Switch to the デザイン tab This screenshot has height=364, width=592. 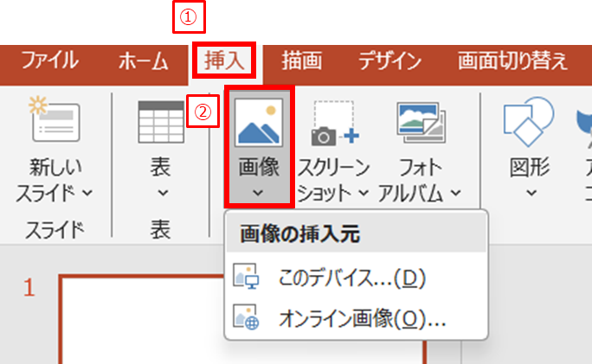click(x=389, y=61)
